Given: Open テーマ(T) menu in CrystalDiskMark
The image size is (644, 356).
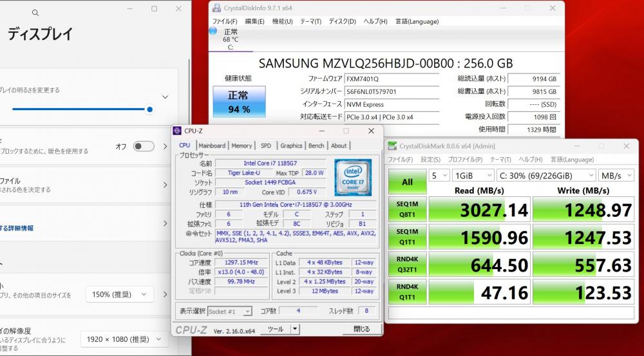Looking at the screenshot, I should click(500, 159).
